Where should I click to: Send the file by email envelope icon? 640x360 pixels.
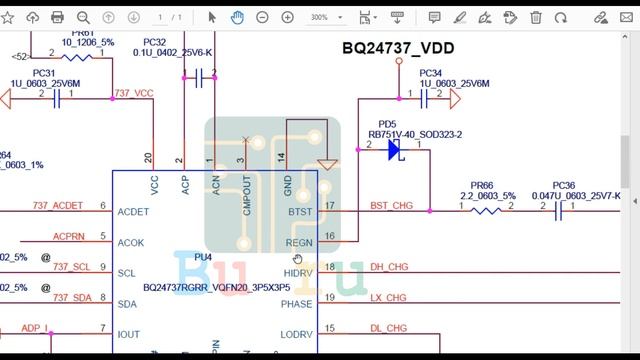point(627,18)
